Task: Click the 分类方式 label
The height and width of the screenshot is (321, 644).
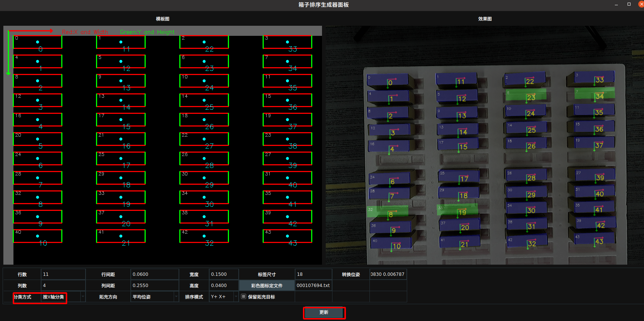Action: click(22, 297)
